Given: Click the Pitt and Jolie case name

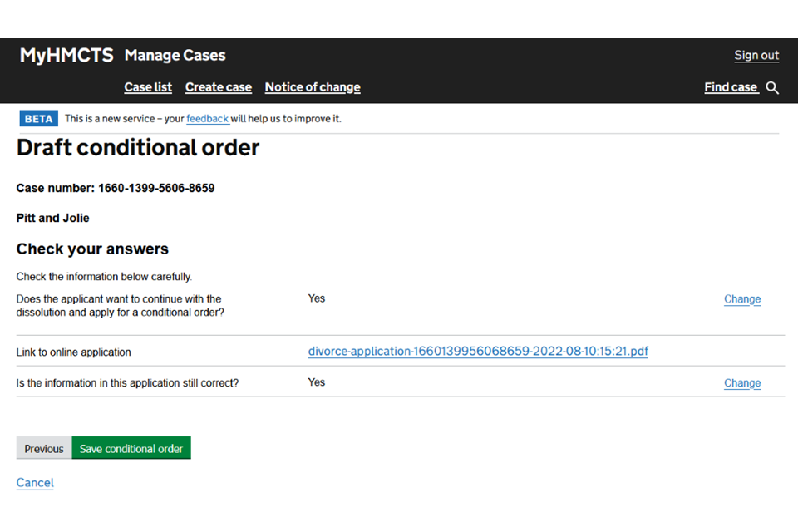Looking at the screenshot, I should [52, 219].
